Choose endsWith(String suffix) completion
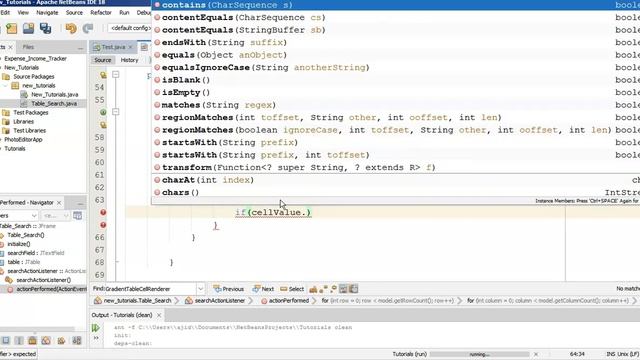 click(x=396, y=42)
